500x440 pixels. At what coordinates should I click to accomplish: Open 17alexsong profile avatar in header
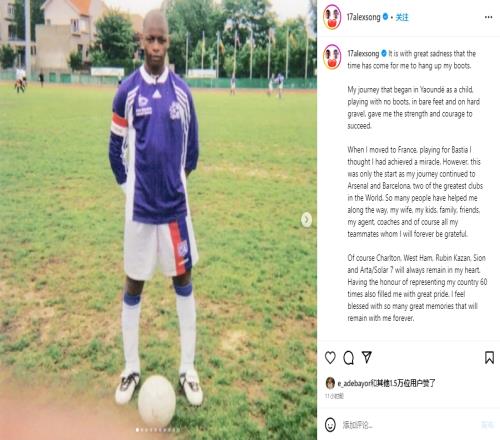click(x=332, y=17)
